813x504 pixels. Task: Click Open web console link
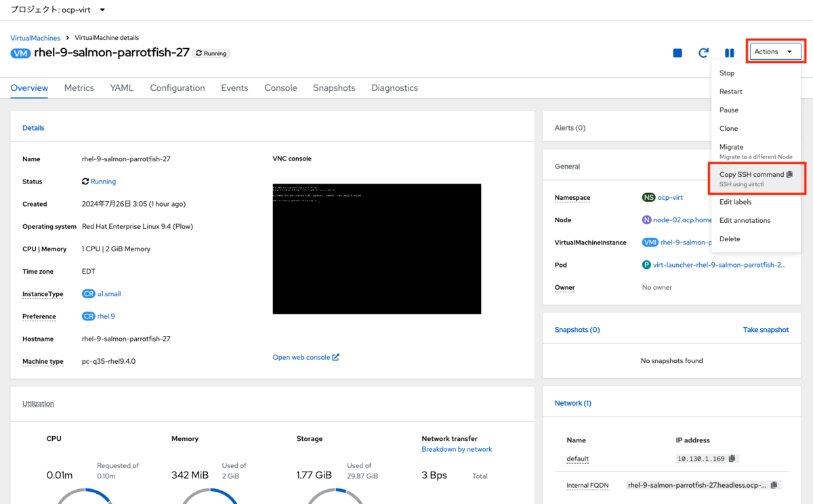(301, 357)
